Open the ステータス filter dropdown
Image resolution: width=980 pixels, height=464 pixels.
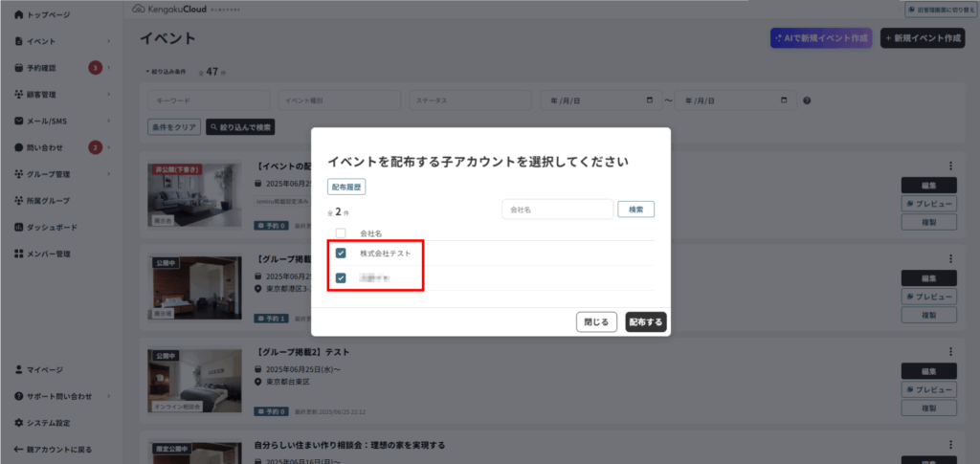click(470, 100)
